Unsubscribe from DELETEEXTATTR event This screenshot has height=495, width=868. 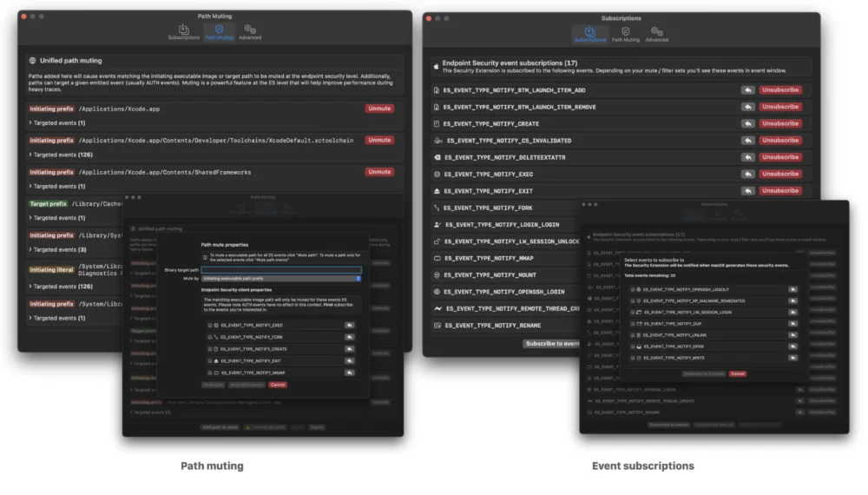pos(780,157)
